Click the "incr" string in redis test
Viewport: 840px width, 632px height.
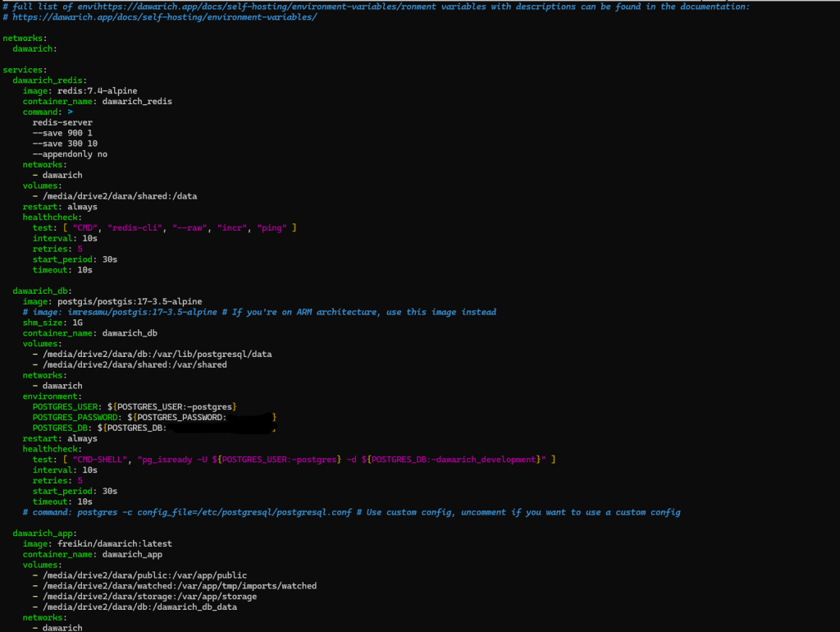click(232, 228)
